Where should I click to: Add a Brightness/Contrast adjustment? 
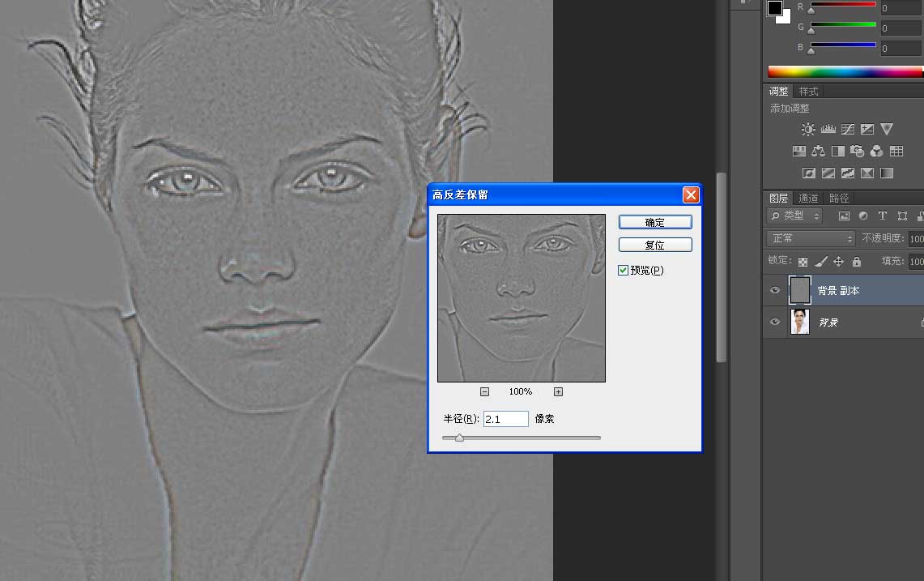point(808,129)
